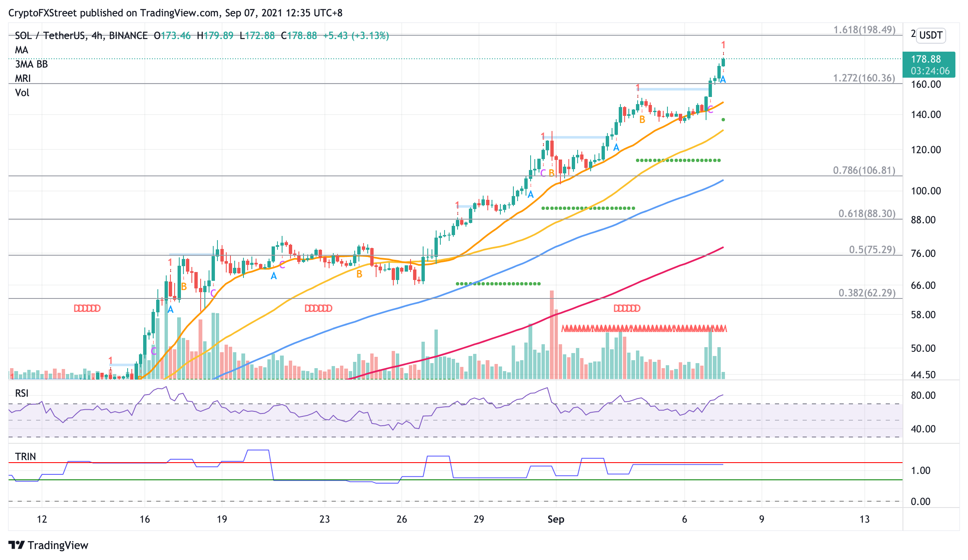Click the 66.00 price axis tick
Image resolution: width=968 pixels, height=560 pixels.
click(924, 285)
